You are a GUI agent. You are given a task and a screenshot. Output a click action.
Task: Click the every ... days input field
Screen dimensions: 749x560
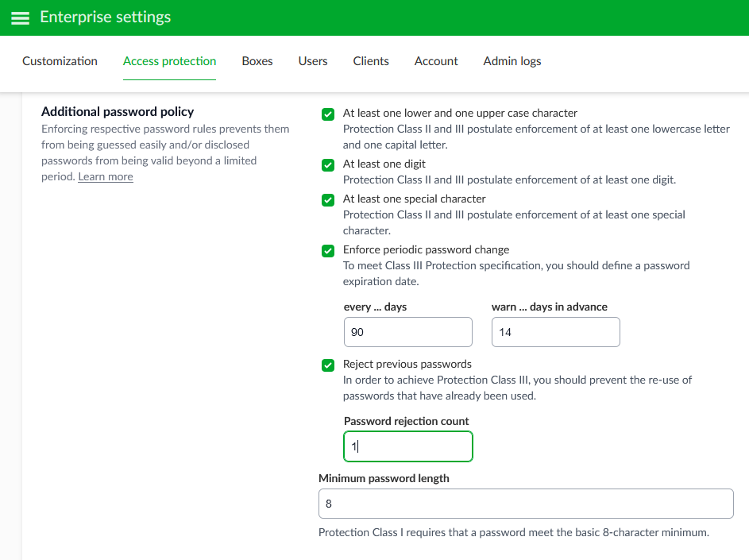tap(408, 332)
